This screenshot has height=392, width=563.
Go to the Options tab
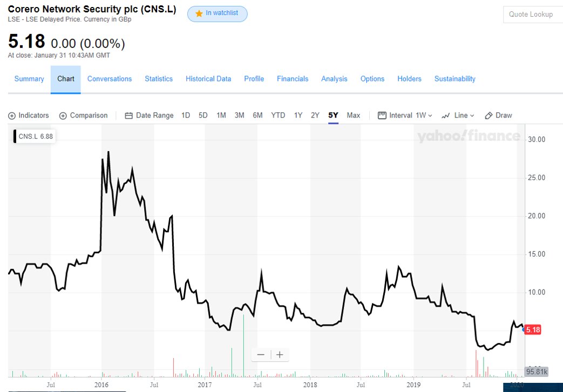(x=372, y=79)
